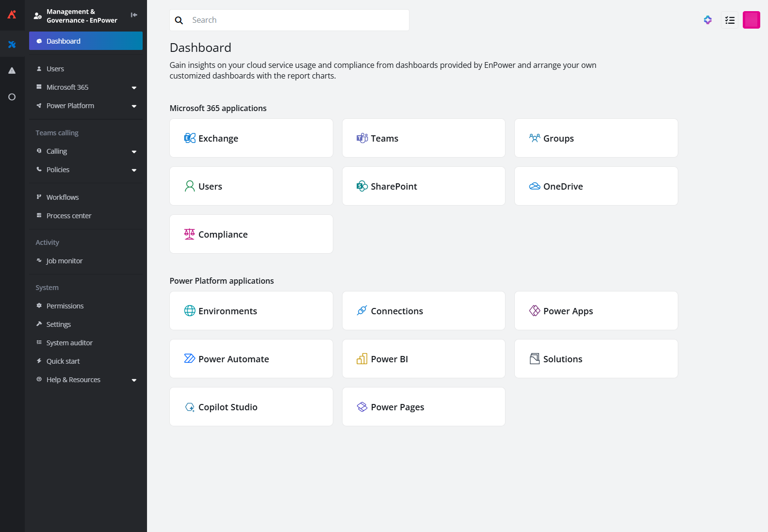Image resolution: width=768 pixels, height=532 pixels.
Task: Go to System auditor page
Action: (69, 343)
